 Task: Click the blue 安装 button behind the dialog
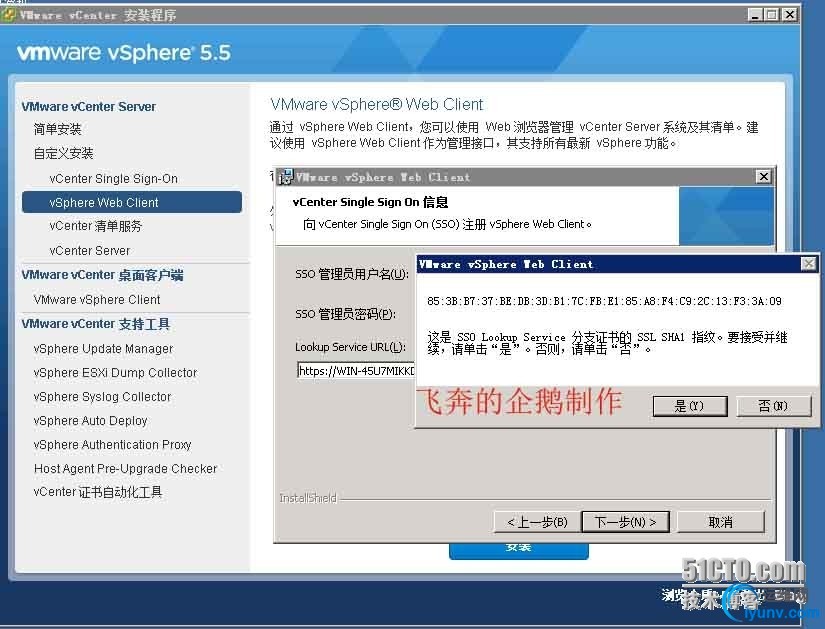click(518, 550)
